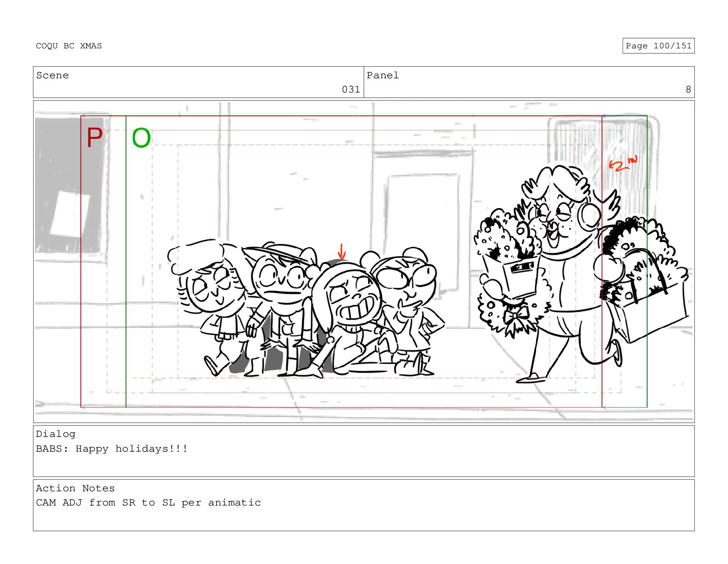Click the "Panel" field label

383,76
